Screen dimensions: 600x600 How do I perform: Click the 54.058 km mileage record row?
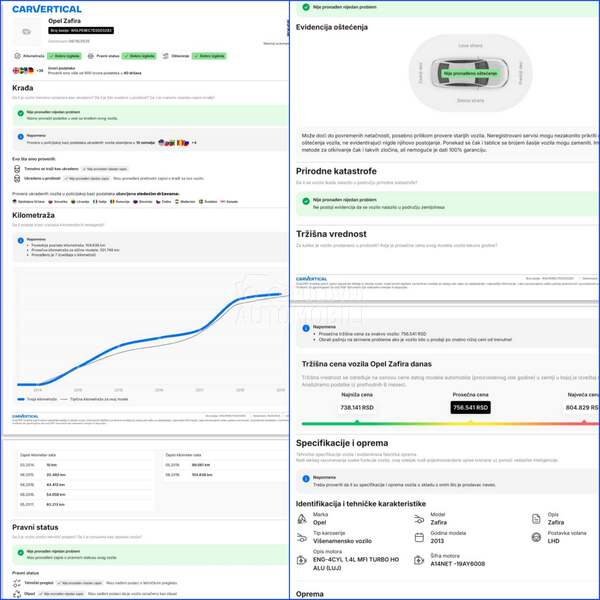85,495
